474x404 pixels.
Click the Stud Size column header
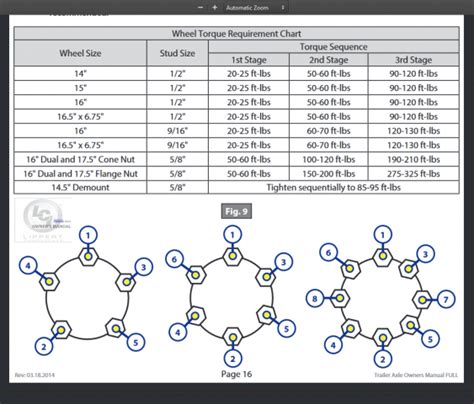[177, 53]
